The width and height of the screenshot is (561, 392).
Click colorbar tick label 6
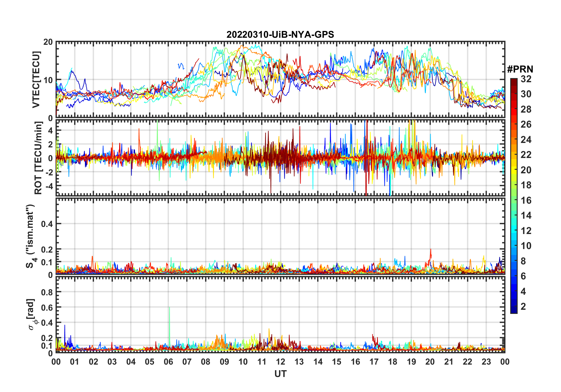click(523, 276)
